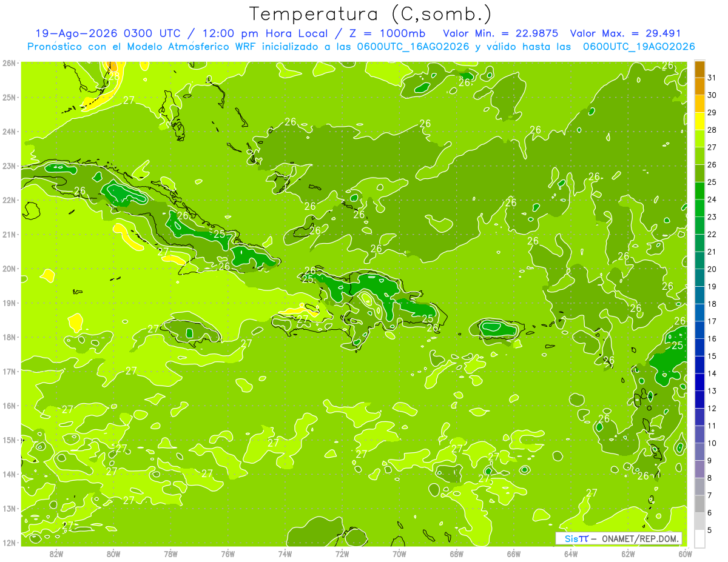Click the "21N" latitude axis label
This screenshot has height=562, width=728.
point(8,234)
